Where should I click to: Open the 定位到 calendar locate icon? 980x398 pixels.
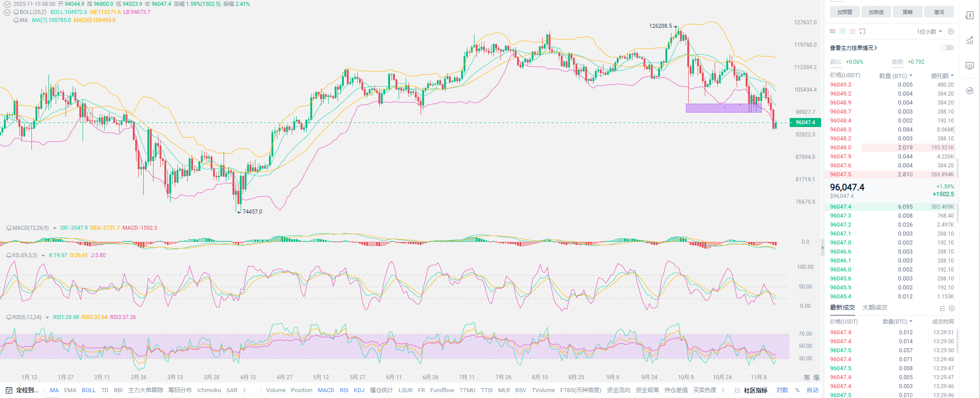(x=9, y=390)
